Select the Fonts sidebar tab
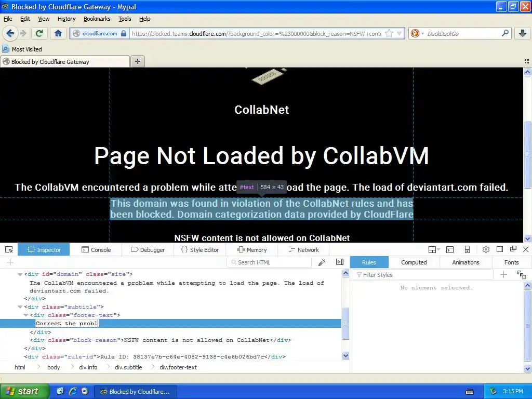The height and width of the screenshot is (399, 532). [x=511, y=262]
